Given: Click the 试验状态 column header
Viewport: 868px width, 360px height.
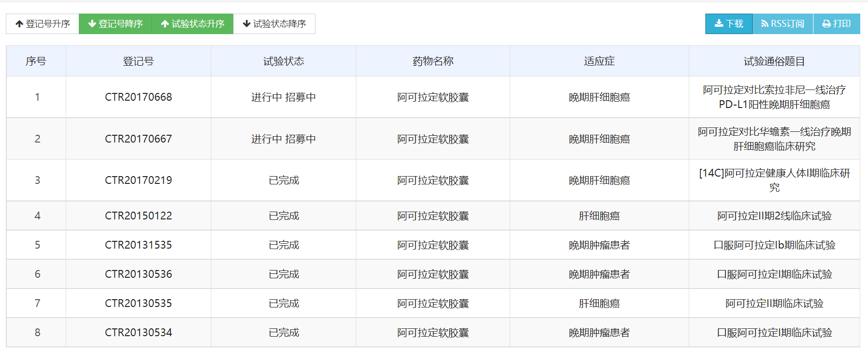Looking at the screenshot, I should (x=283, y=61).
